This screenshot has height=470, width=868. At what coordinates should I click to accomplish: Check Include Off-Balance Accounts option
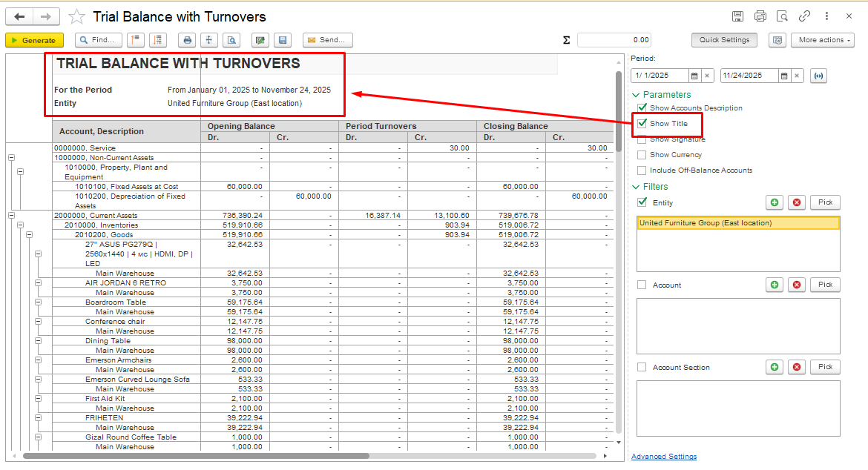[642, 171]
